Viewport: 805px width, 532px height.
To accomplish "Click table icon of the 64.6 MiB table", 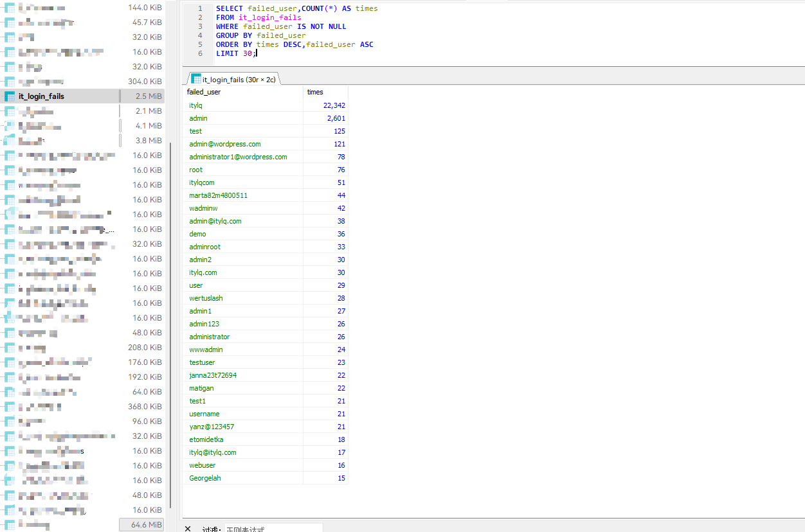I will 10,525.
